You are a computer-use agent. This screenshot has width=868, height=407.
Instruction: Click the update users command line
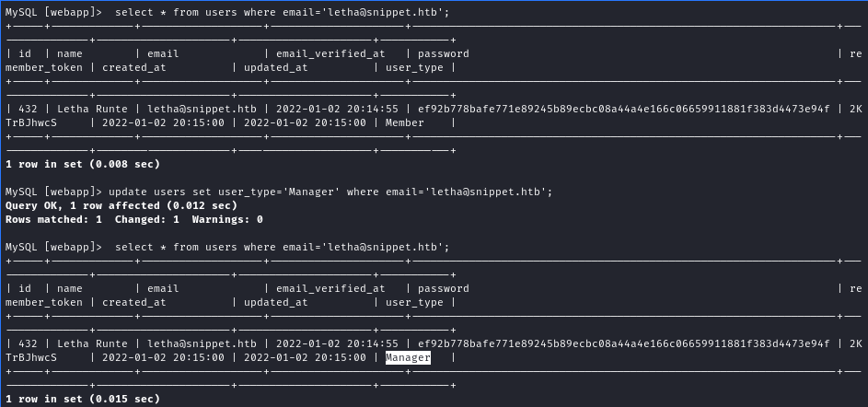(x=279, y=192)
